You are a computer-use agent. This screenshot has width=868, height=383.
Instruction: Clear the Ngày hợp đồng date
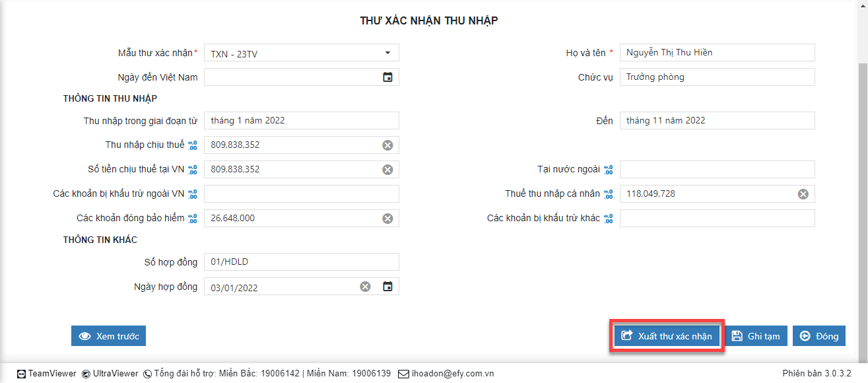pyautogui.click(x=365, y=287)
